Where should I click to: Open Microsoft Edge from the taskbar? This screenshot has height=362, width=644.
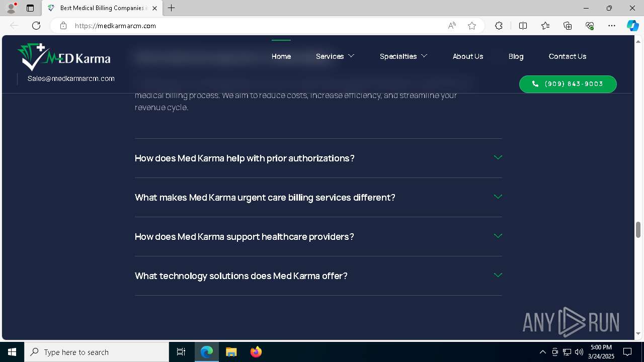point(207,352)
